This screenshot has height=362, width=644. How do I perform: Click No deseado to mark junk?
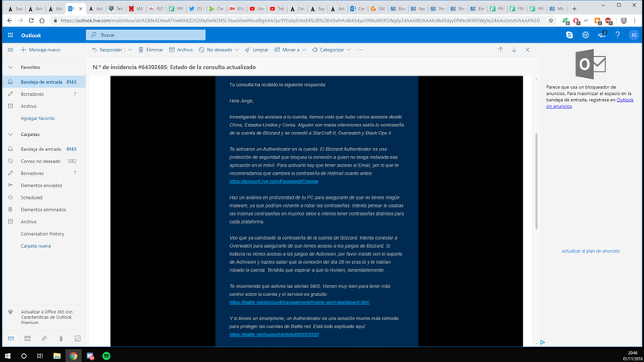pos(216,50)
